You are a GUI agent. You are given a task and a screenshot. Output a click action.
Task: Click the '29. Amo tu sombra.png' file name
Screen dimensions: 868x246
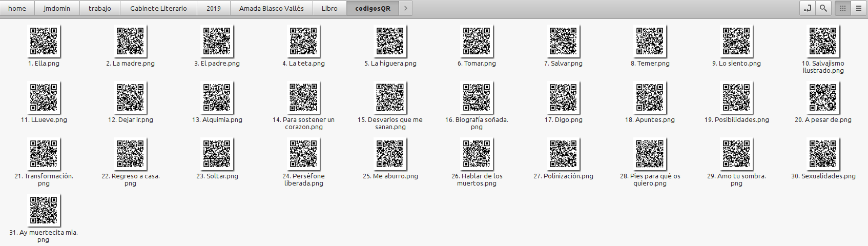tap(736, 180)
